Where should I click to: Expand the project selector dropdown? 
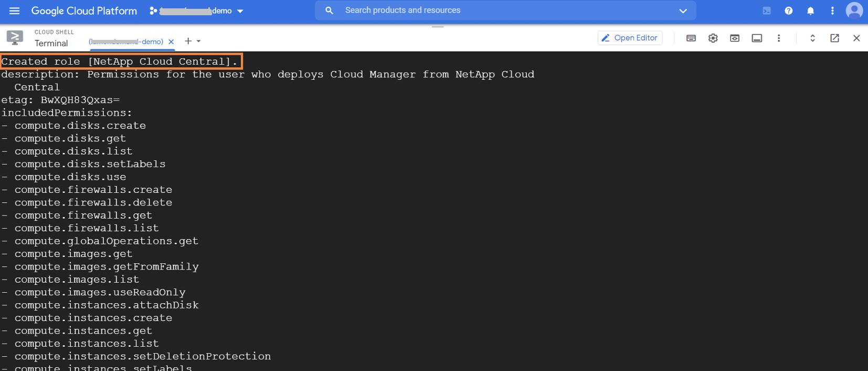240,11
